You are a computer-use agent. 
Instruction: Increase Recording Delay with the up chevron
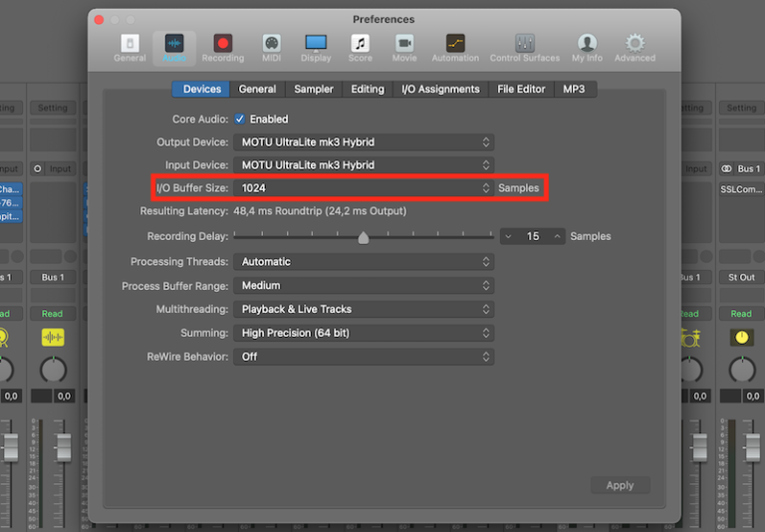(557, 236)
